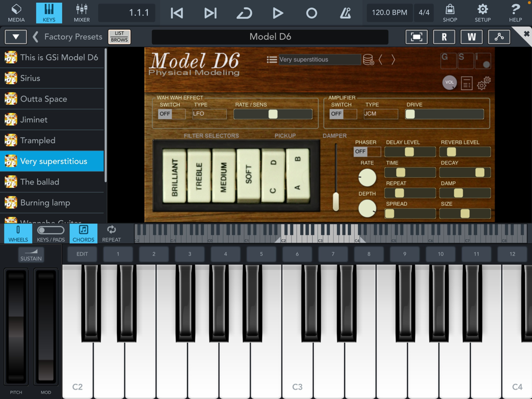Click the Very superstitious preset name field
The height and width of the screenshot is (399, 532).
click(320, 60)
